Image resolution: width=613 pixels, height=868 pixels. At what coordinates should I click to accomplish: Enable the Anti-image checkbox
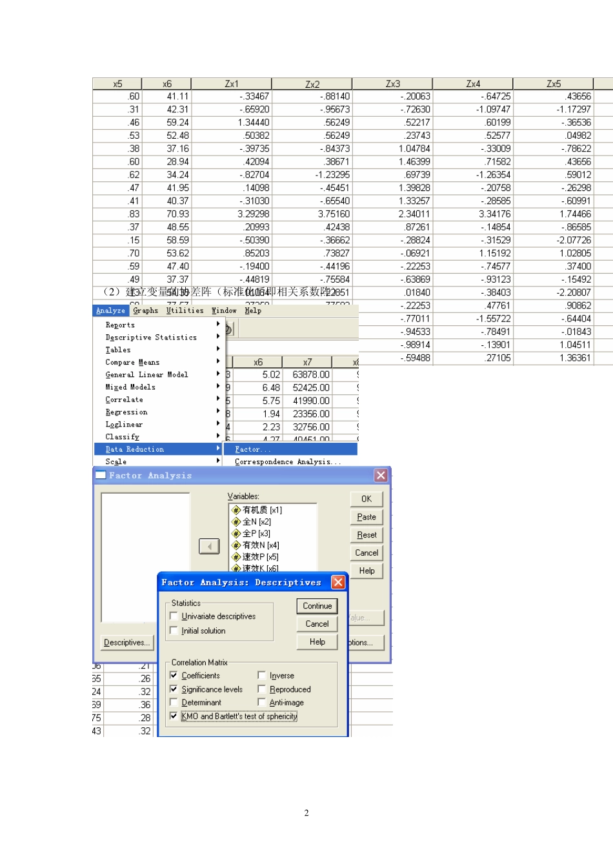(x=261, y=702)
